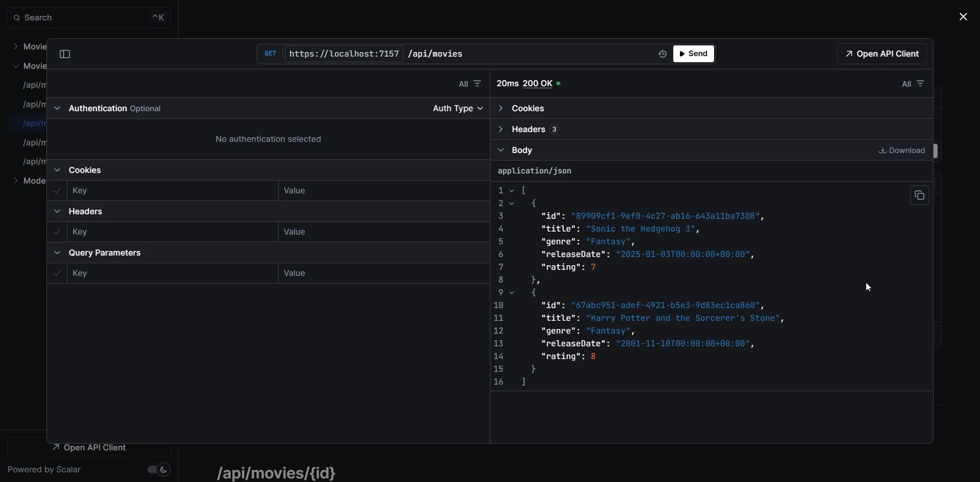Download the response body

pyautogui.click(x=901, y=150)
